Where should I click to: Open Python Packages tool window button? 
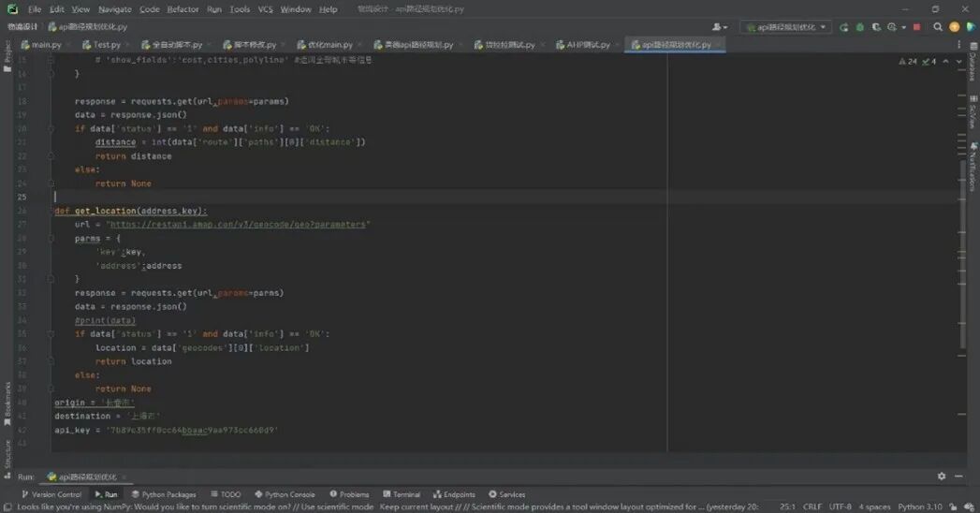point(164,494)
